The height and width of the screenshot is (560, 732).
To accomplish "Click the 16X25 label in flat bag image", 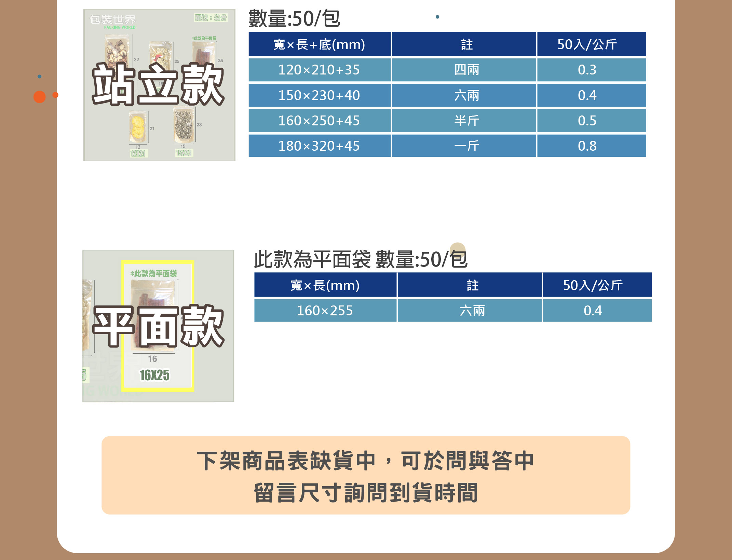I will (x=154, y=375).
